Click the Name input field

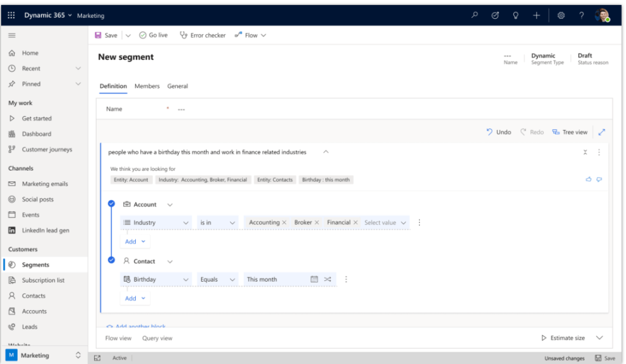245,108
